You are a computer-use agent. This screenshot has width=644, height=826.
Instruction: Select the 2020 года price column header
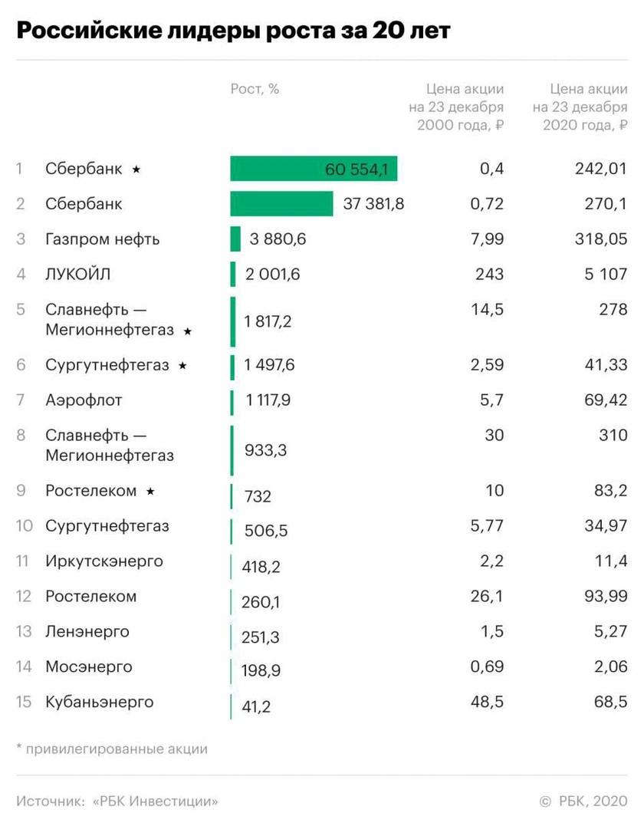[581, 107]
